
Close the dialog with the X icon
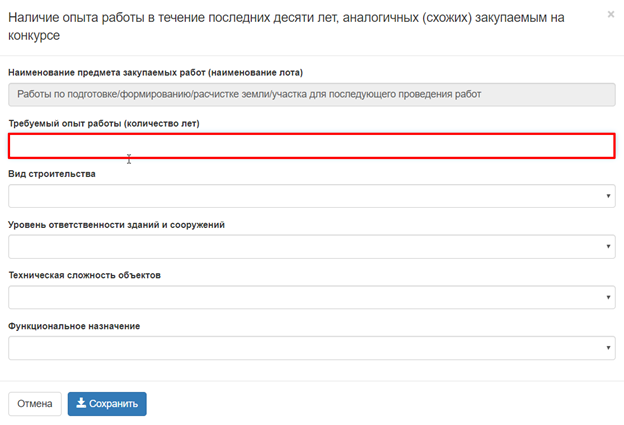tap(610, 15)
